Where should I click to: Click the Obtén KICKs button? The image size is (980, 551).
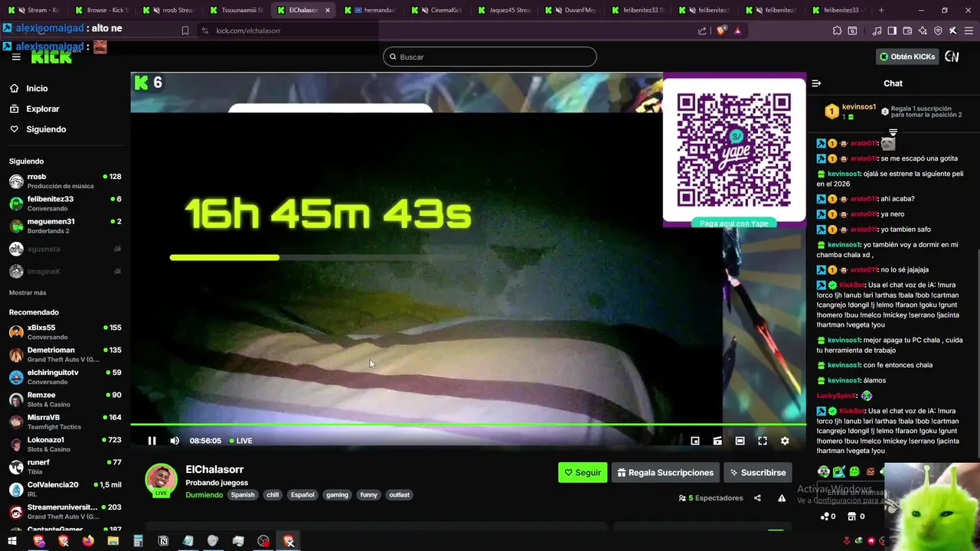tap(906, 57)
